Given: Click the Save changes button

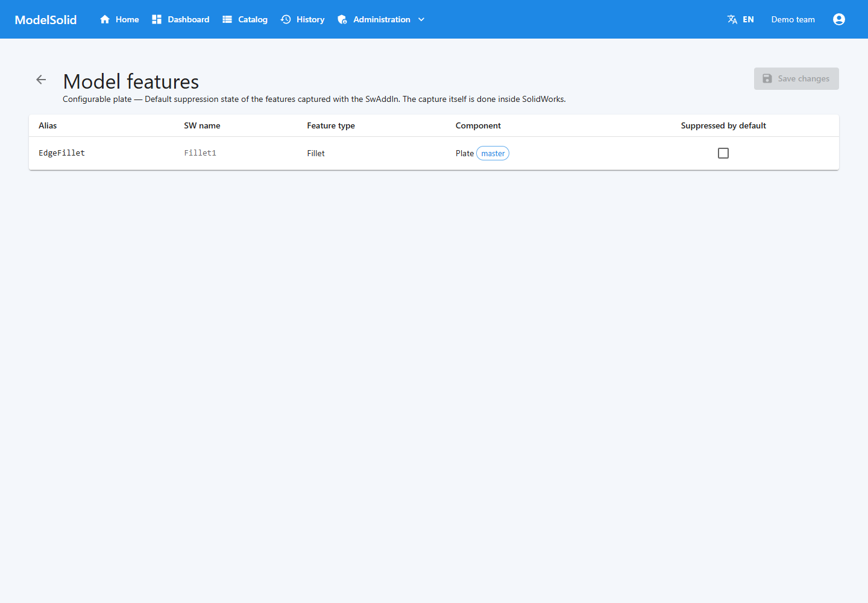Looking at the screenshot, I should click(796, 78).
